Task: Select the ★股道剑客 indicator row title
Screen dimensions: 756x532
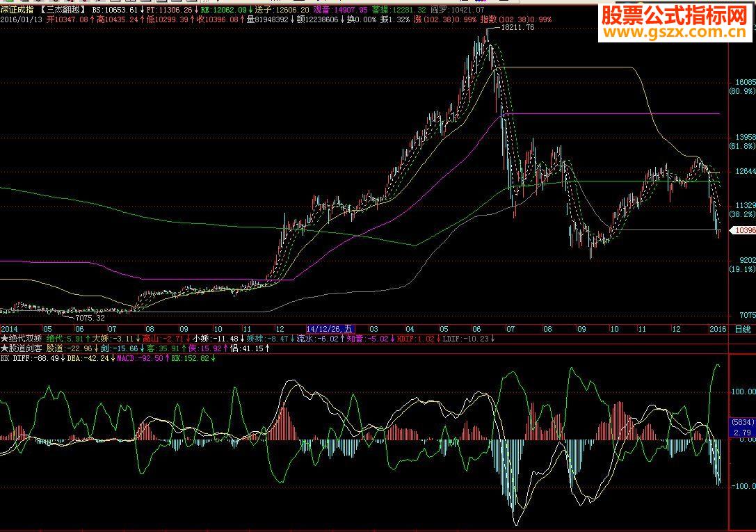Action: point(22,348)
